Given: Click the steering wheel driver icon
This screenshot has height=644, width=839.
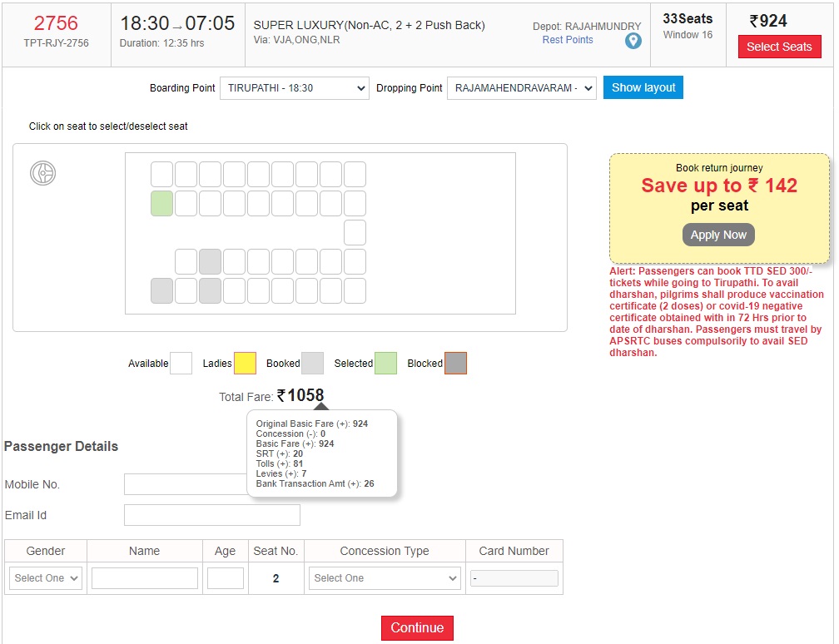Looking at the screenshot, I should 42,173.
